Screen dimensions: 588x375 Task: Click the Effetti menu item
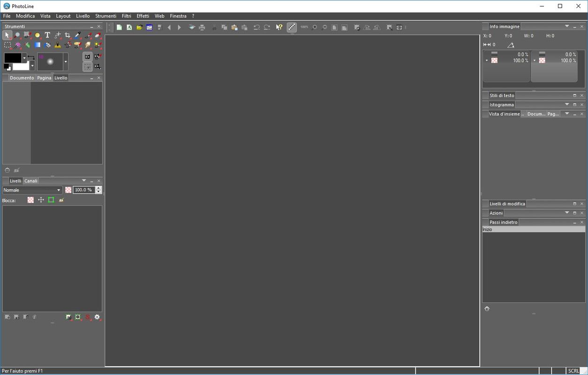[x=143, y=16]
